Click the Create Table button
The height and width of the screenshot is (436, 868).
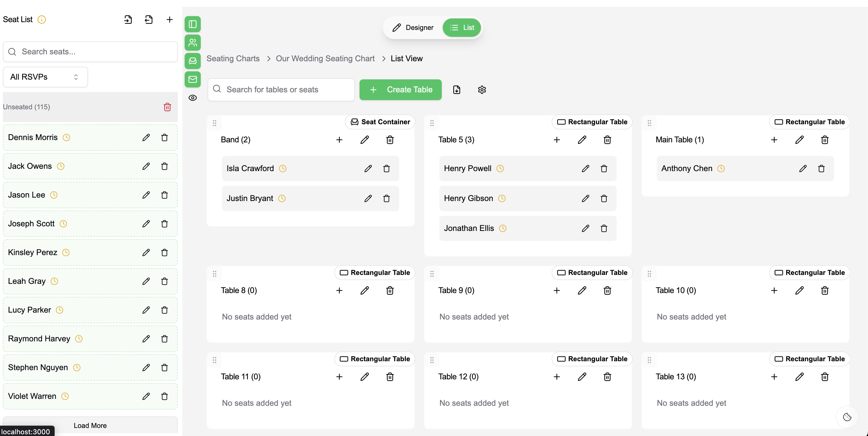click(x=400, y=90)
